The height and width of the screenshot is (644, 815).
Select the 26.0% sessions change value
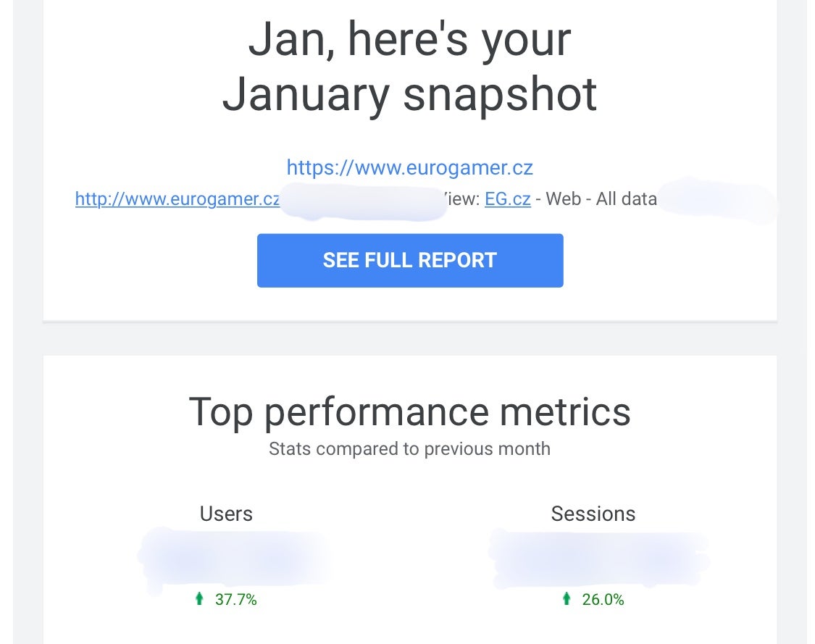(x=603, y=599)
